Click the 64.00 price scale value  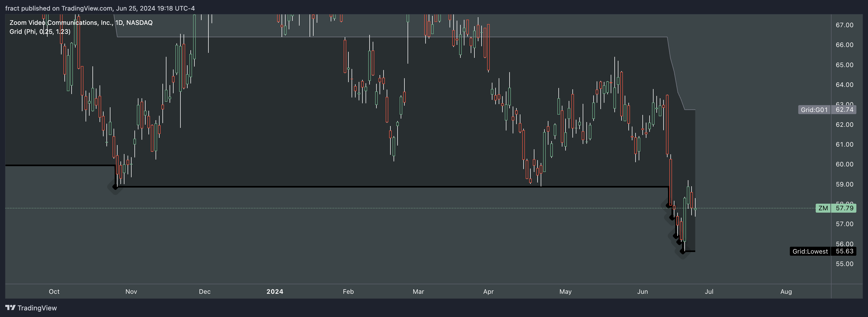[844, 85]
